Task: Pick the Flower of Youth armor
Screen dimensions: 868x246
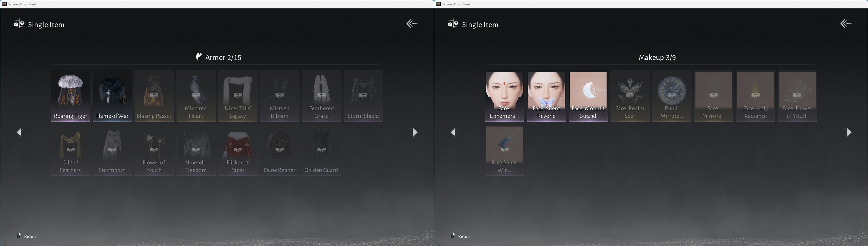Action: tap(154, 150)
